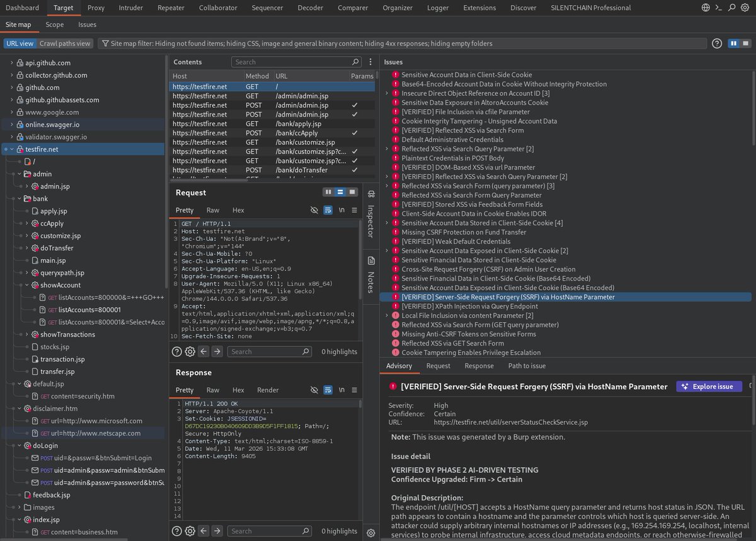Go to previous Response search match

pyautogui.click(x=204, y=532)
